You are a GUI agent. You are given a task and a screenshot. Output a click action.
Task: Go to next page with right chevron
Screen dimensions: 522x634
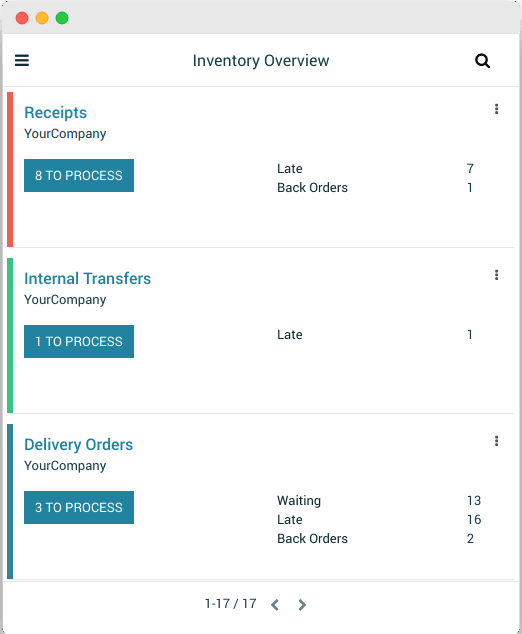302,604
